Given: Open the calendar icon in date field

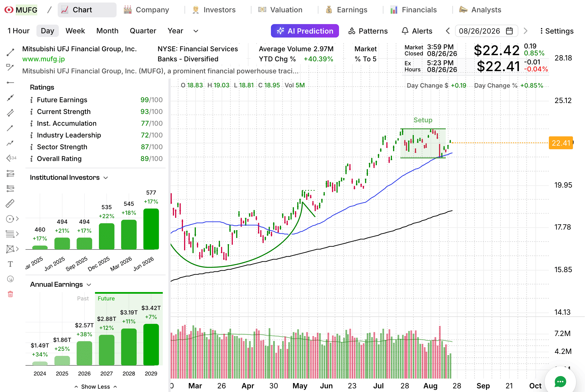Looking at the screenshot, I should 509,31.
